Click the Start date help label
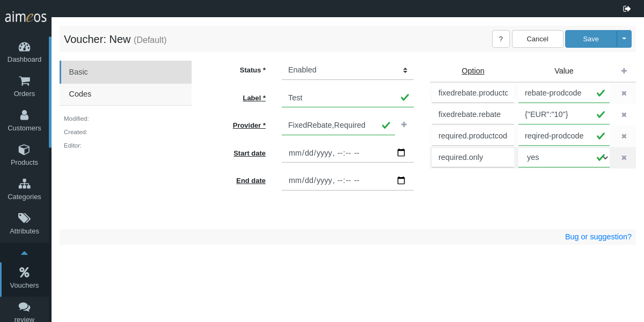 pyautogui.click(x=250, y=153)
